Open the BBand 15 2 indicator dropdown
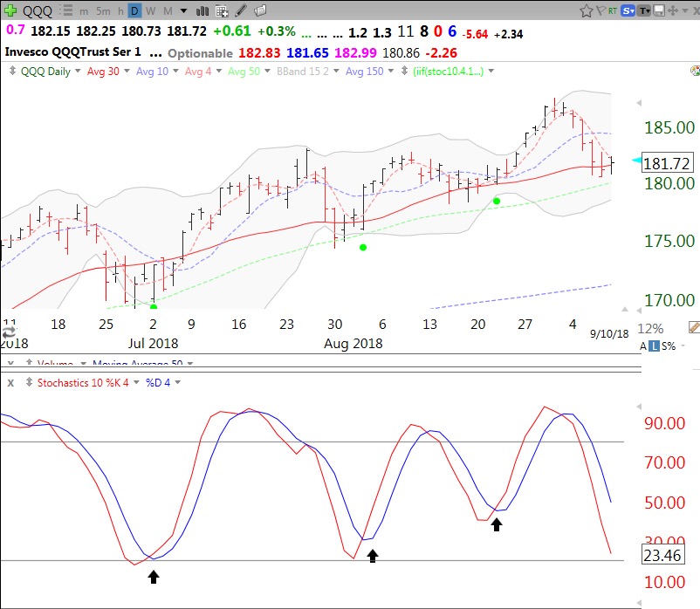Viewport: 700px width, 609px height. [x=336, y=71]
